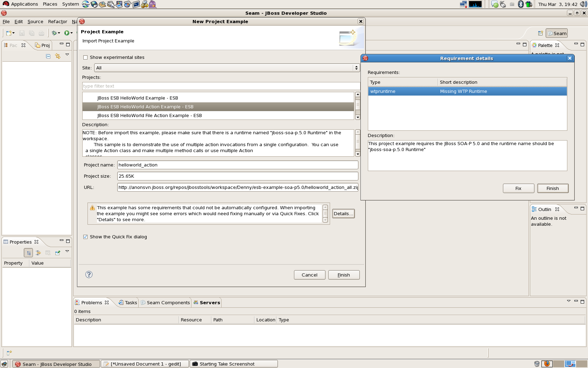The height and width of the screenshot is (368, 588).
Task: Click the Bluetooth tray icon
Action: 520,4
